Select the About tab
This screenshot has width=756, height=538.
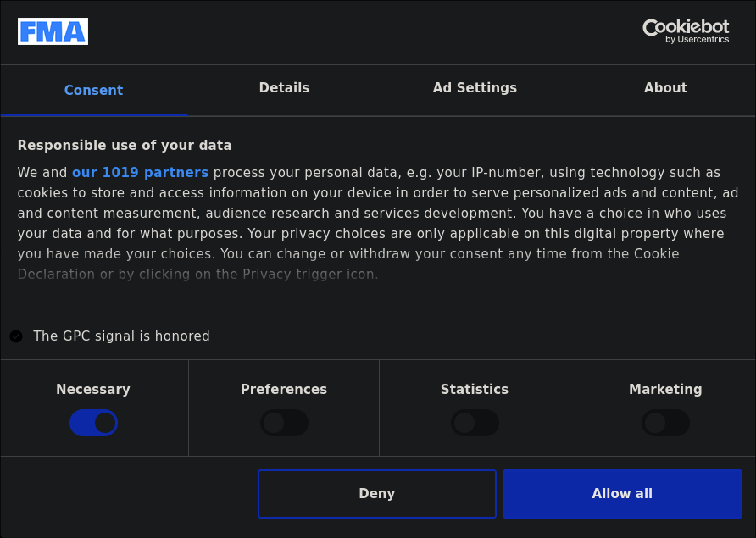[x=665, y=88]
